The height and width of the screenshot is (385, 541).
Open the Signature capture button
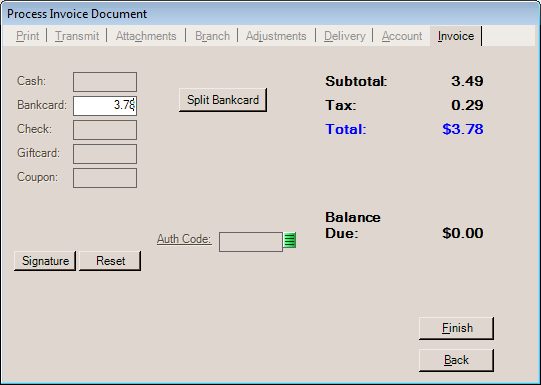[45, 261]
